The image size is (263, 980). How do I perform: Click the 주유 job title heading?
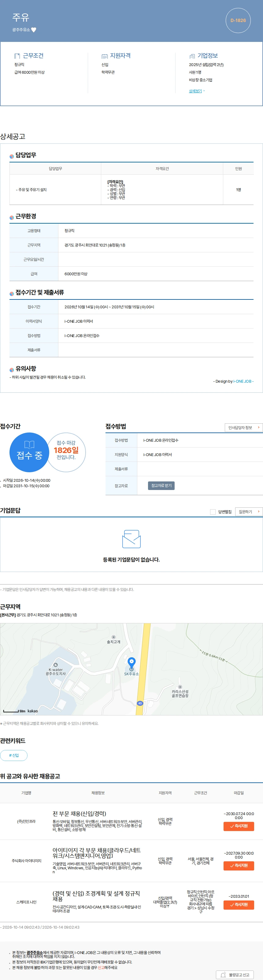[x=20, y=17]
